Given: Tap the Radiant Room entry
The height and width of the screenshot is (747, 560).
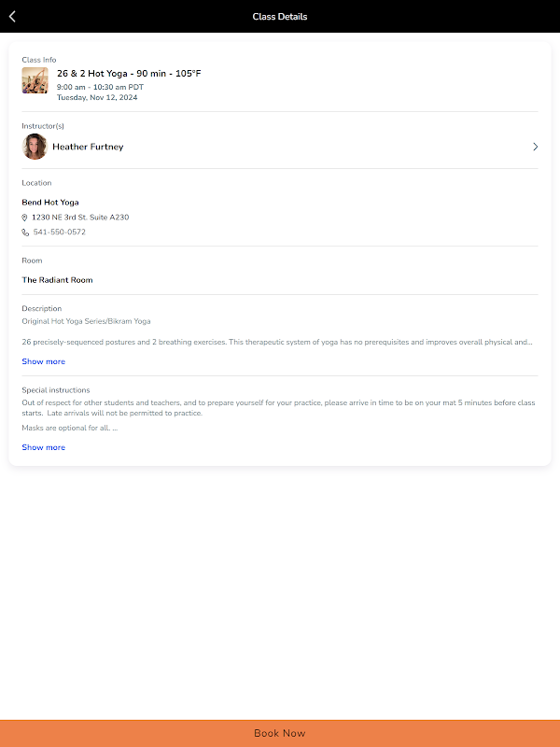Looking at the screenshot, I should [x=57, y=280].
